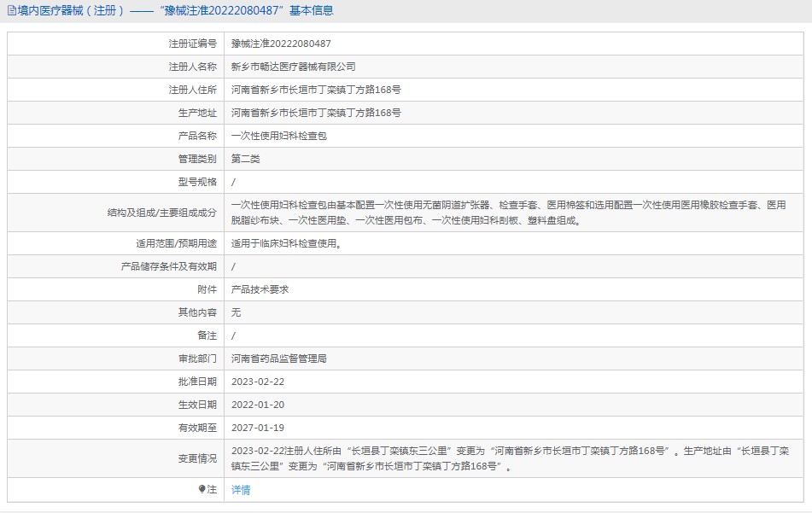
Task: Click the 注册证编号 row label
Action: [x=192, y=44]
